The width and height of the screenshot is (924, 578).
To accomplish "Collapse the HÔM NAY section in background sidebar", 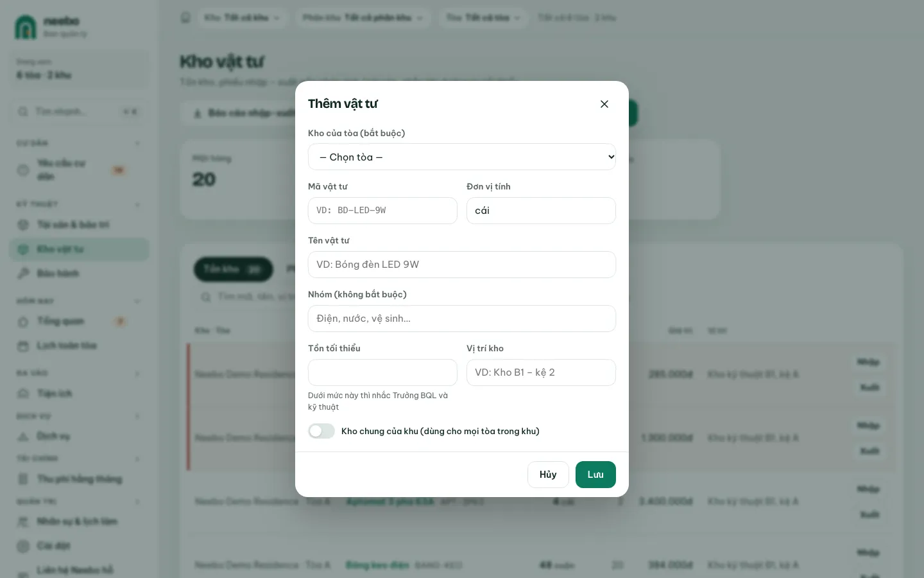I will click(137, 301).
